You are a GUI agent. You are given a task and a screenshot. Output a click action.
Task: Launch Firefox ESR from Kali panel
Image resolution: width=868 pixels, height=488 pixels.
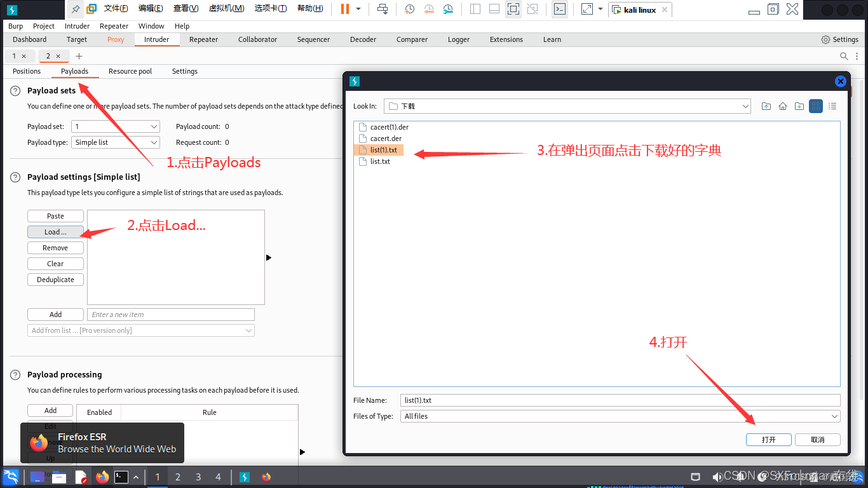click(102, 477)
